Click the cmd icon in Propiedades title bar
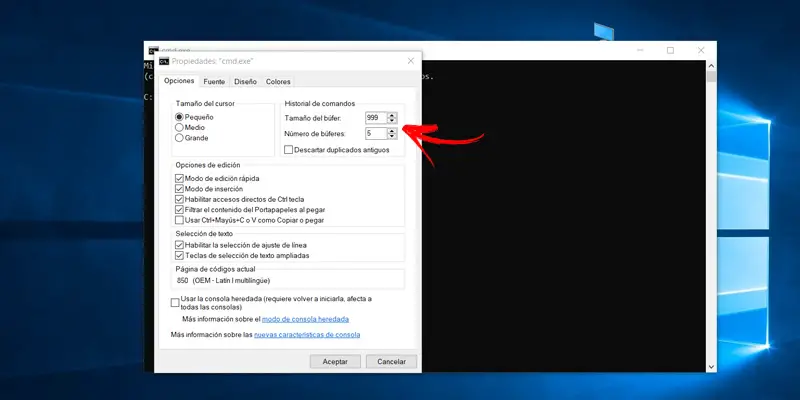800x400 pixels. (164, 61)
